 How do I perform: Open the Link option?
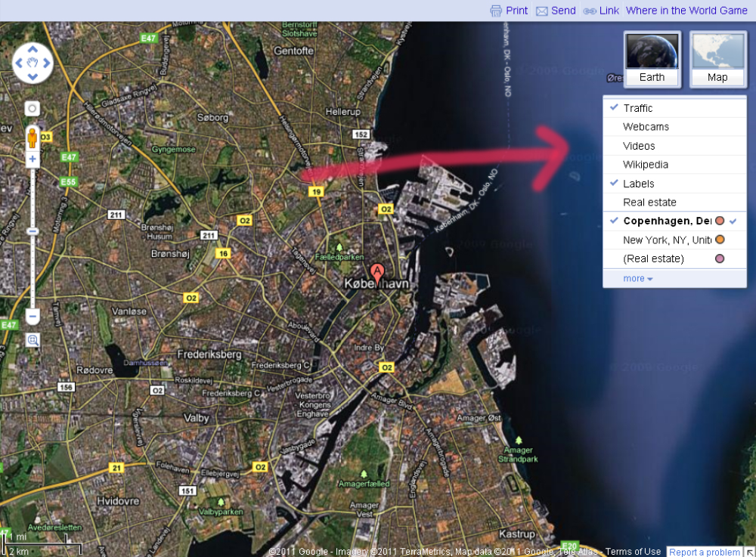(609, 11)
